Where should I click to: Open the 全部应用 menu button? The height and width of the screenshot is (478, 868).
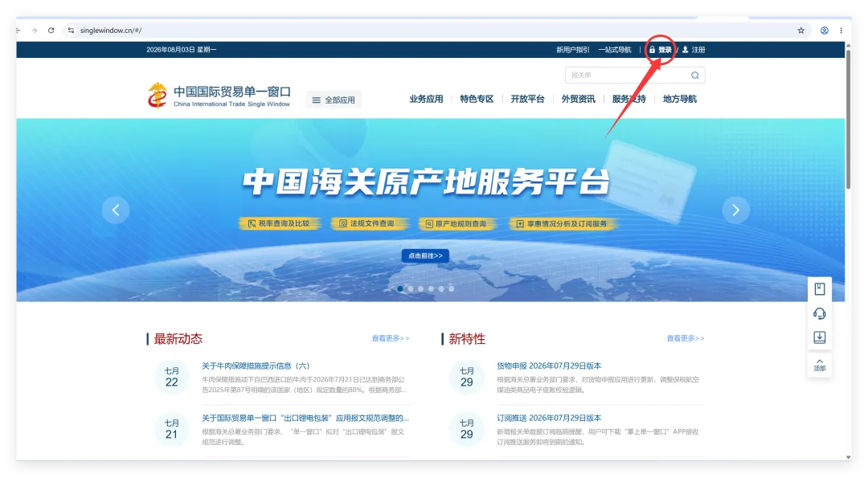[334, 100]
